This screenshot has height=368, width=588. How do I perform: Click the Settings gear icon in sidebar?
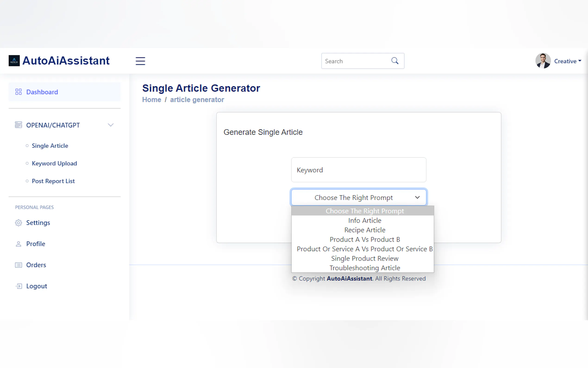[x=19, y=223]
